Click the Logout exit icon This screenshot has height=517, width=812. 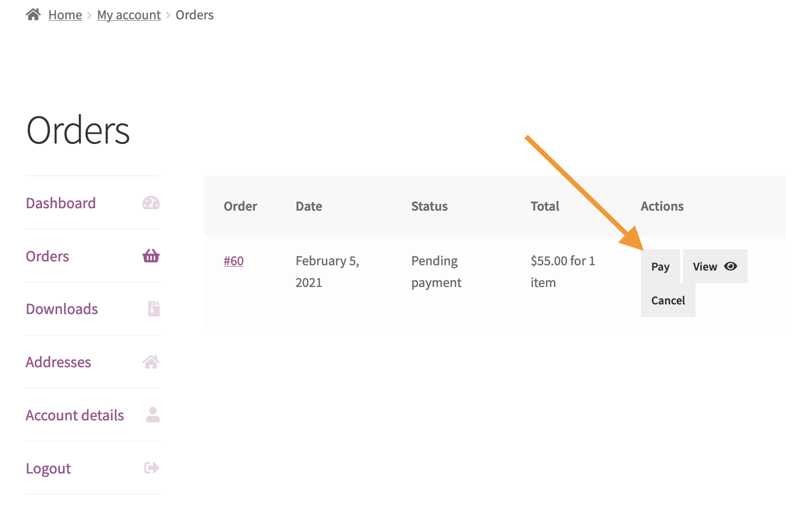click(x=151, y=468)
